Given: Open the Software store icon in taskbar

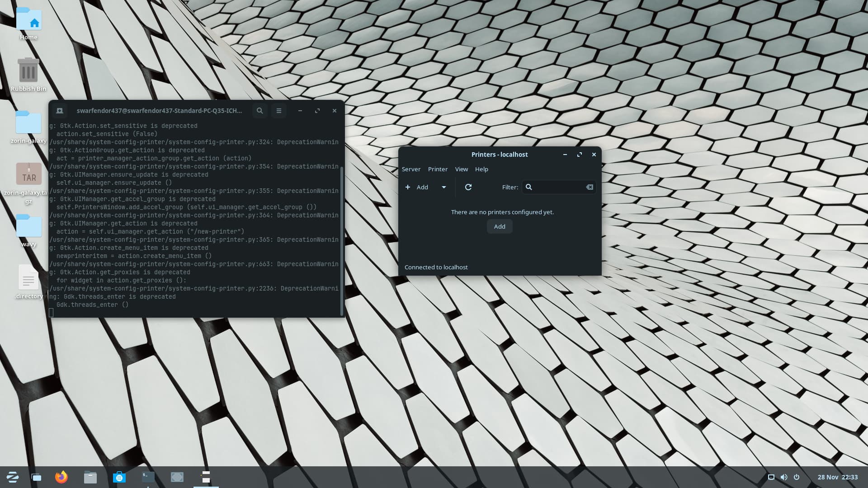Looking at the screenshot, I should tap(119, 477).
